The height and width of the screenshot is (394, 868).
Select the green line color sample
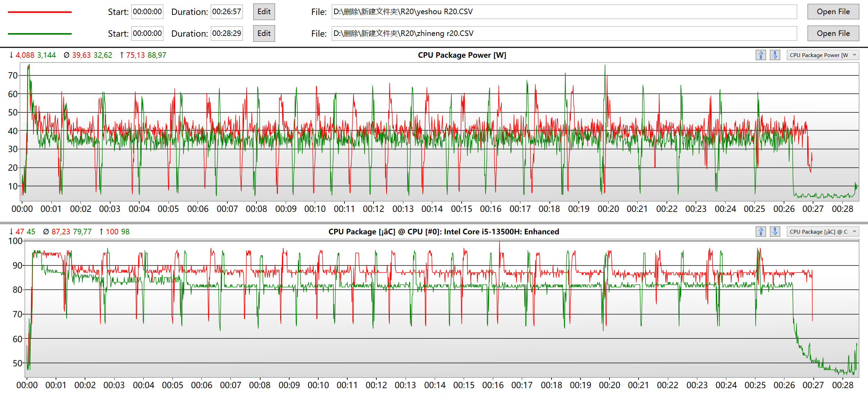coord(40,34)
